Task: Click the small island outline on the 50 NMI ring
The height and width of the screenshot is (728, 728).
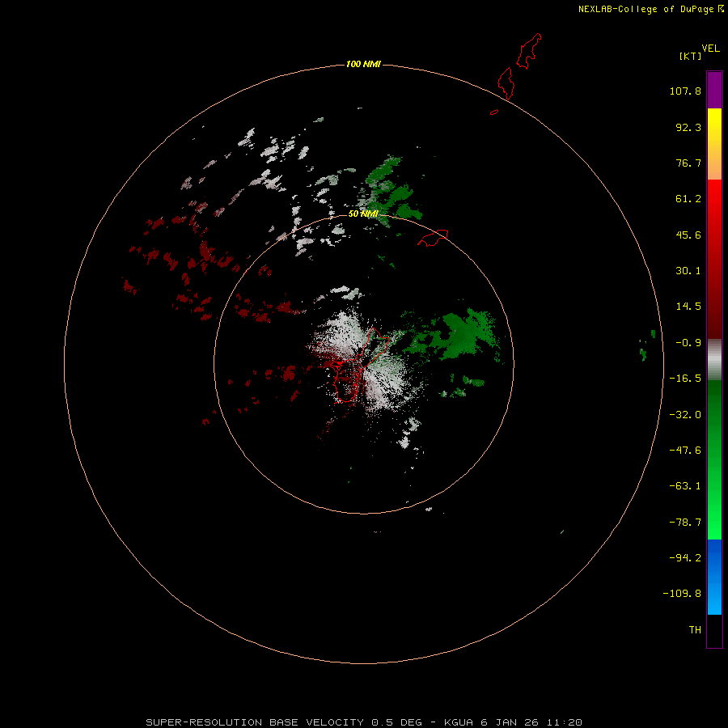Action: (x=433, y=238)
